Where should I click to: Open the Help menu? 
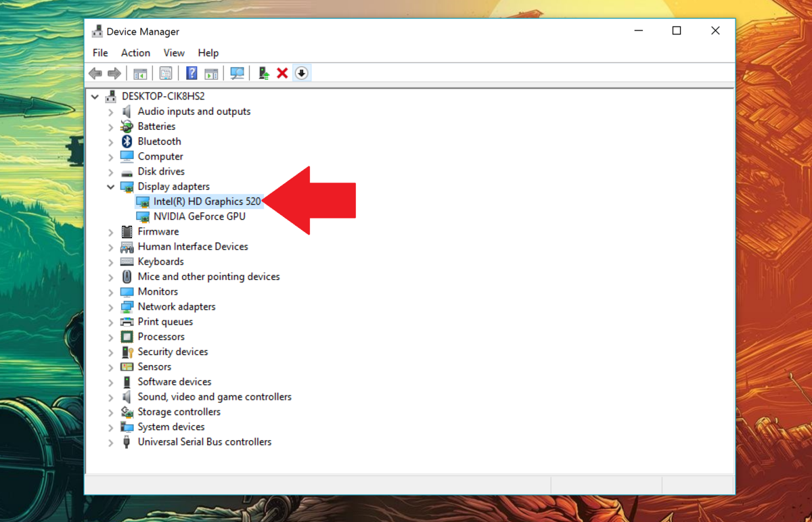pyautogui.click(x=208, y=53)
